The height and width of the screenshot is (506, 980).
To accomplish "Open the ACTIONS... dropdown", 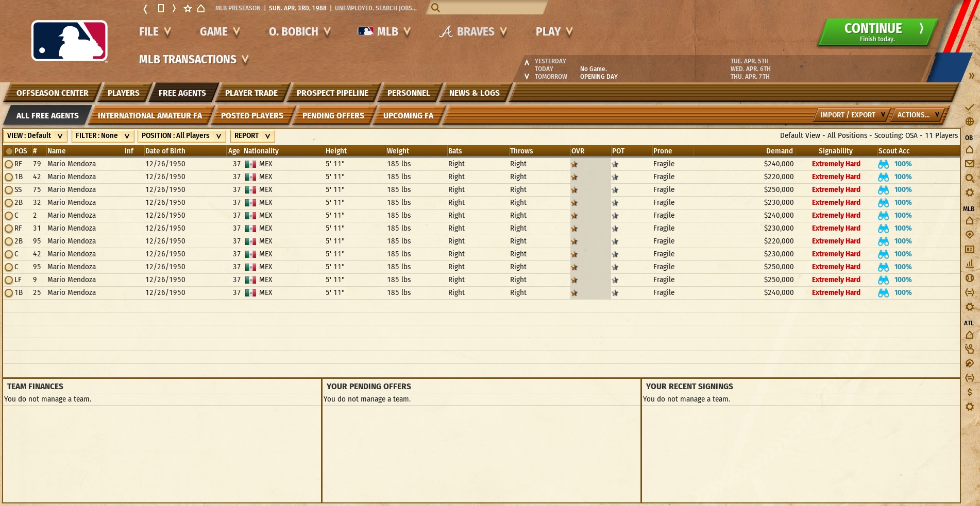I will [918, 115].
